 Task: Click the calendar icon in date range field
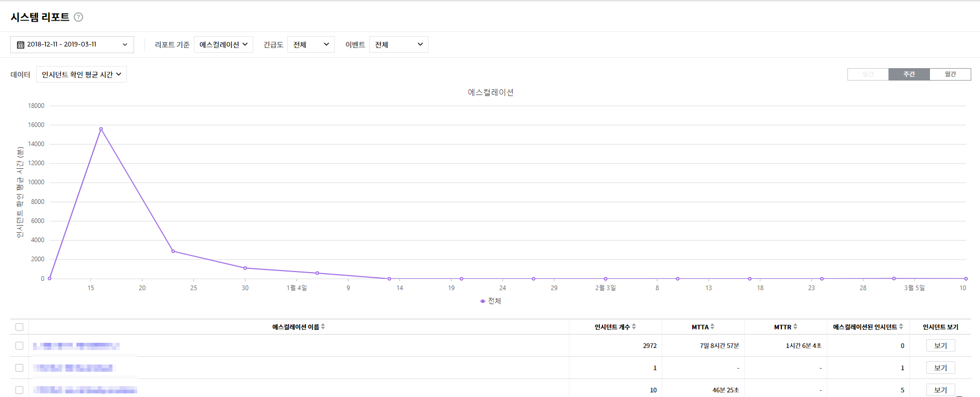click(21, 45)
